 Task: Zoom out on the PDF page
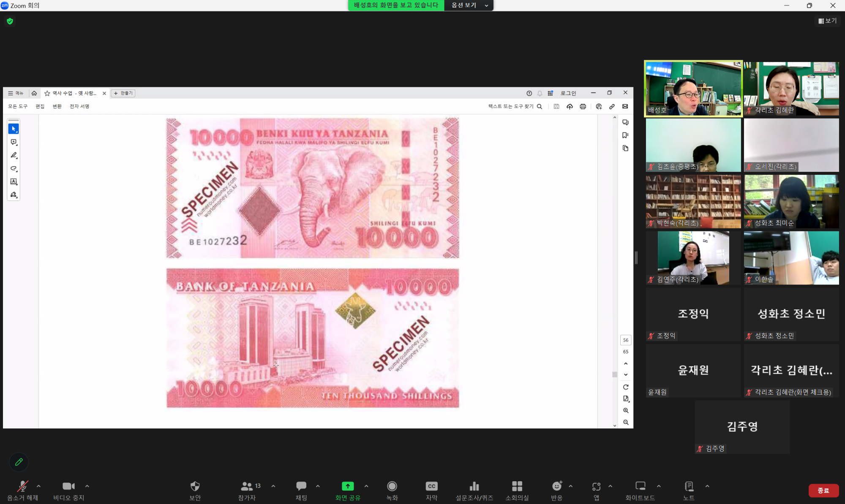[626, 422]
